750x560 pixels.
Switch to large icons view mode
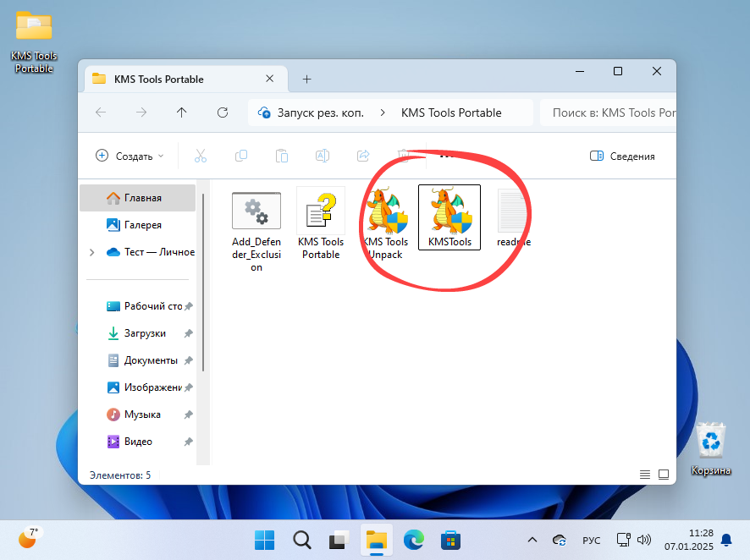(x=664, y=475)
